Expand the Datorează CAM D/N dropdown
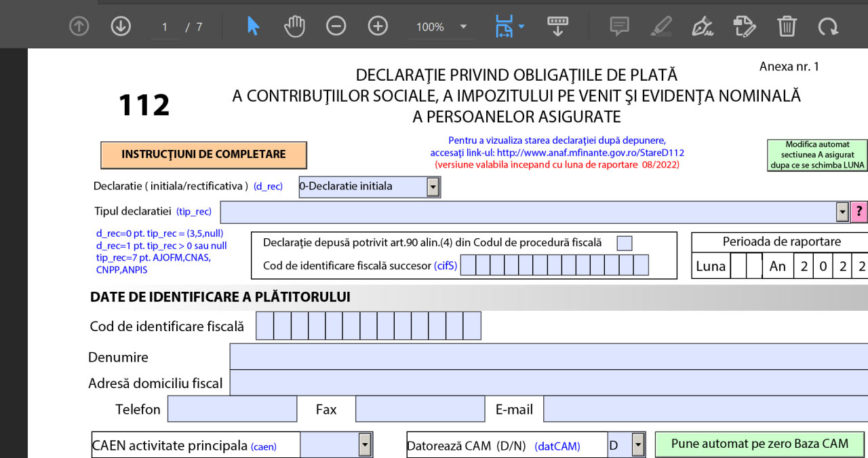Viewport: 868px width, 458px height. click(637, 445)
